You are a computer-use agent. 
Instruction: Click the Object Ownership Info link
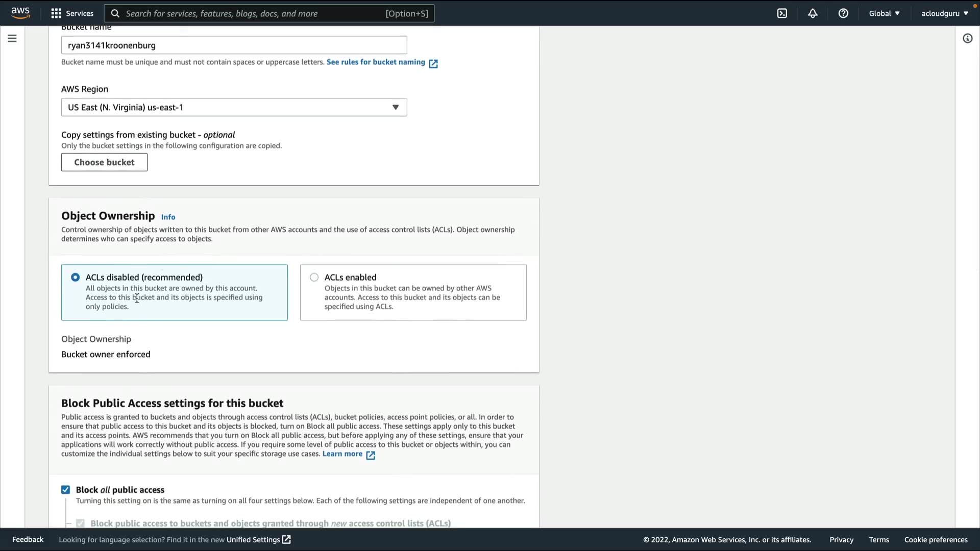pos(168,217)
